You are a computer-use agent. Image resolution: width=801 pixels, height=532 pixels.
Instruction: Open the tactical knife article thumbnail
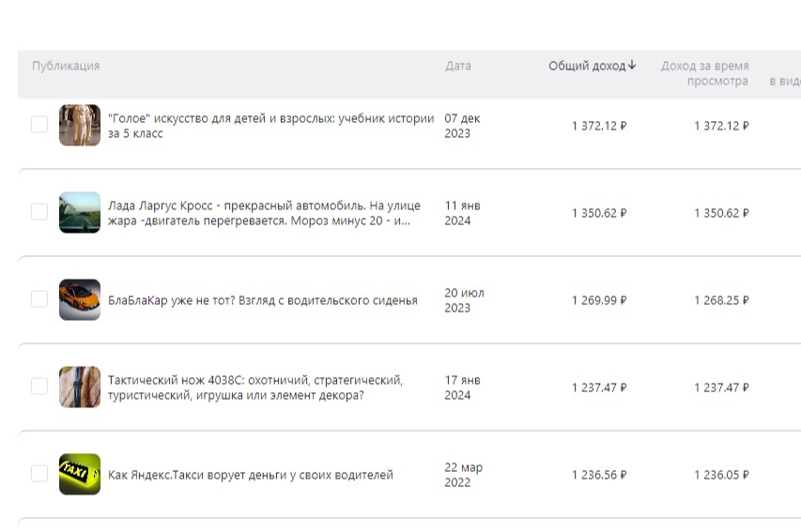[x=80, y=387]
